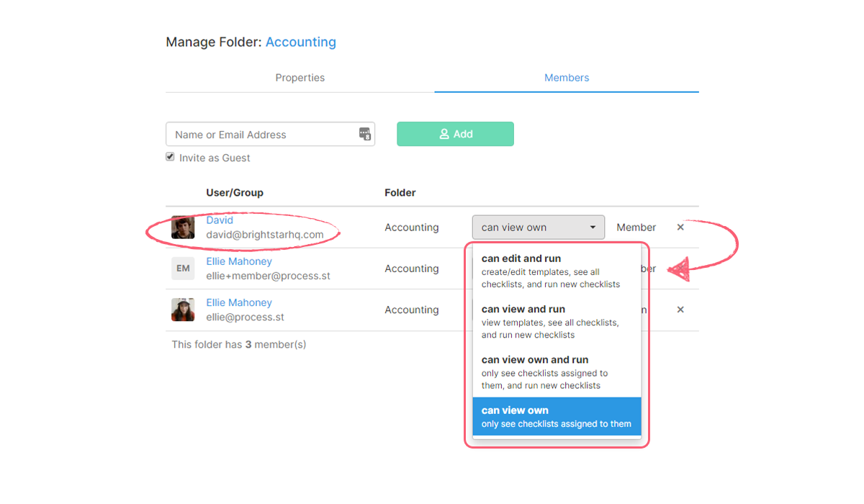Viewport: 864px width, 504px height.
Task: Open David's user profile name link
Action: click(x=220, y=220)
